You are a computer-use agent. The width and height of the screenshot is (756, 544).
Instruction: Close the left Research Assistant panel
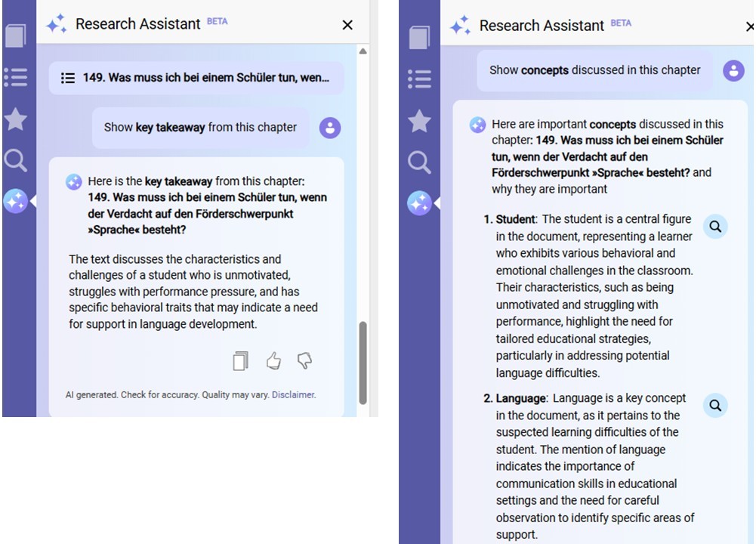(347, 25)
